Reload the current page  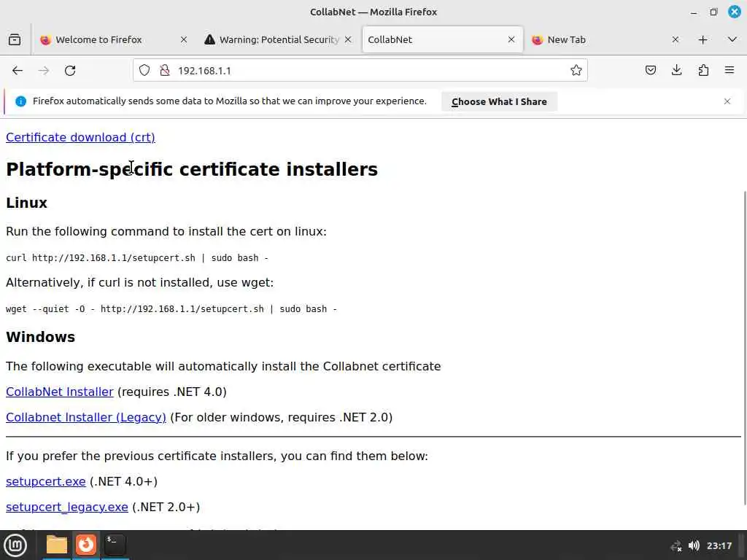point(70,71)
